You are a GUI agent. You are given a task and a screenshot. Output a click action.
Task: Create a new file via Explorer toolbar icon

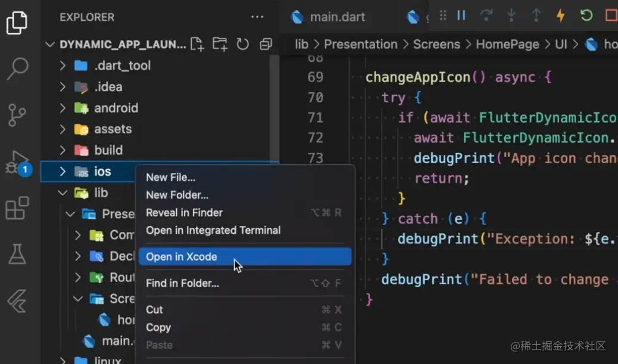(x=197, y=44)
